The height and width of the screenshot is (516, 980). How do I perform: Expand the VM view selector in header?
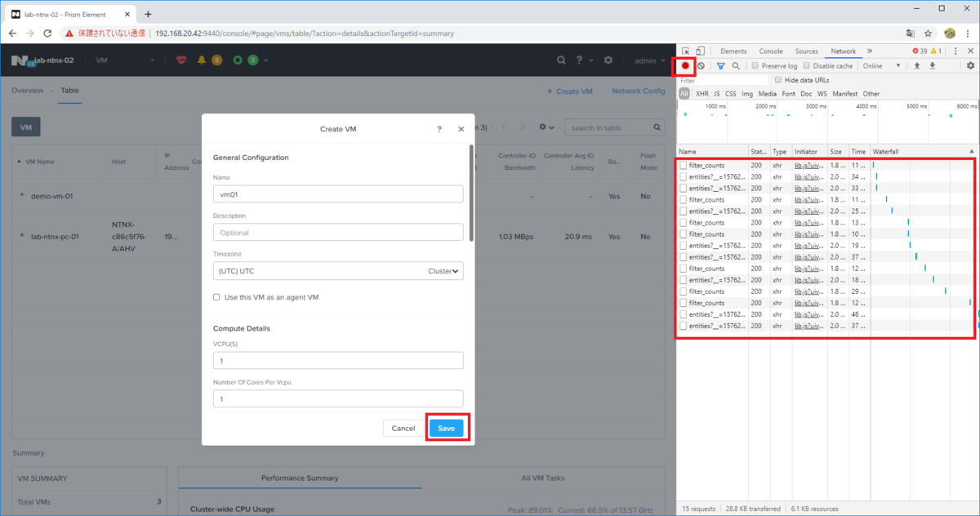[x=126, y=60]
